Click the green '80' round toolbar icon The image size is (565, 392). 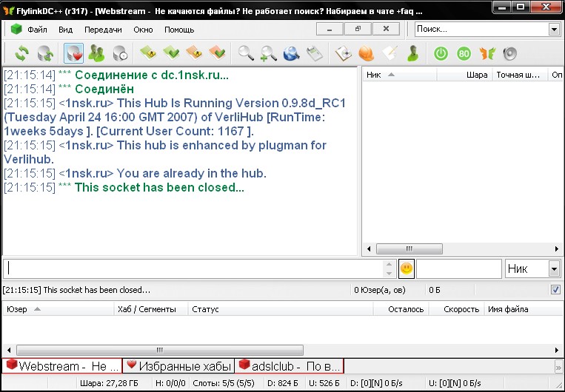pyautogui.click(x=464, y=53)
